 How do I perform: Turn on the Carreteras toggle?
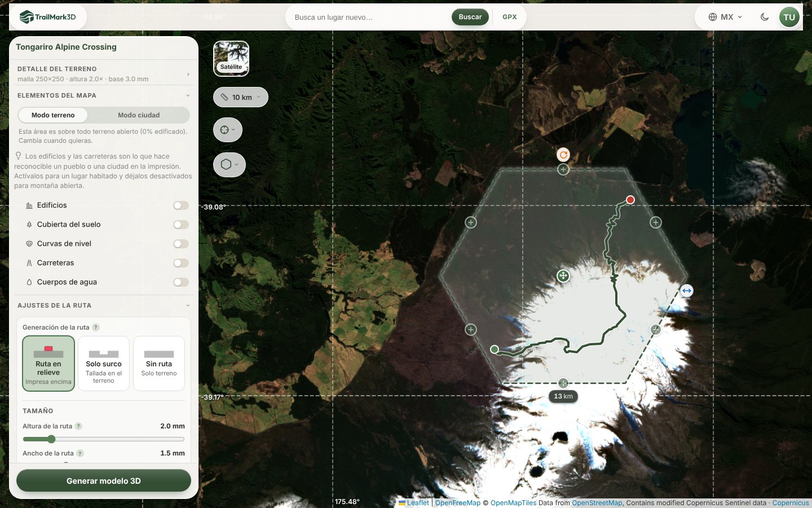tap(181, 263)
